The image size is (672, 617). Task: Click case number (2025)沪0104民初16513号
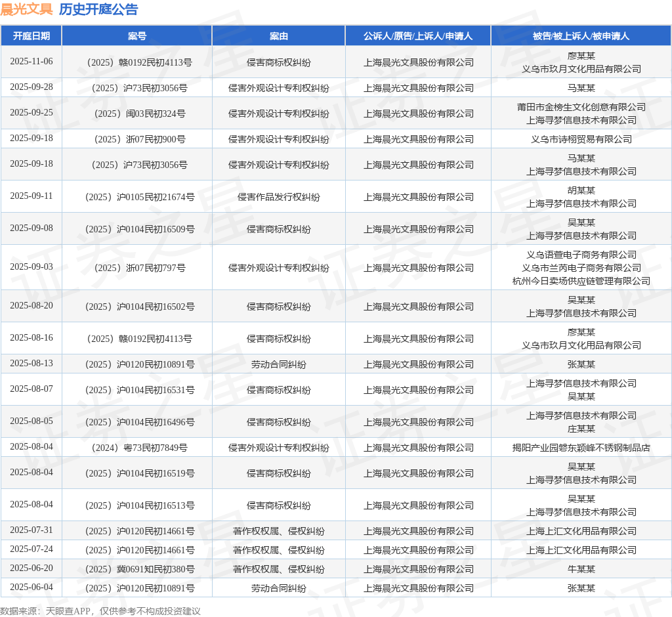pos(140,506)
